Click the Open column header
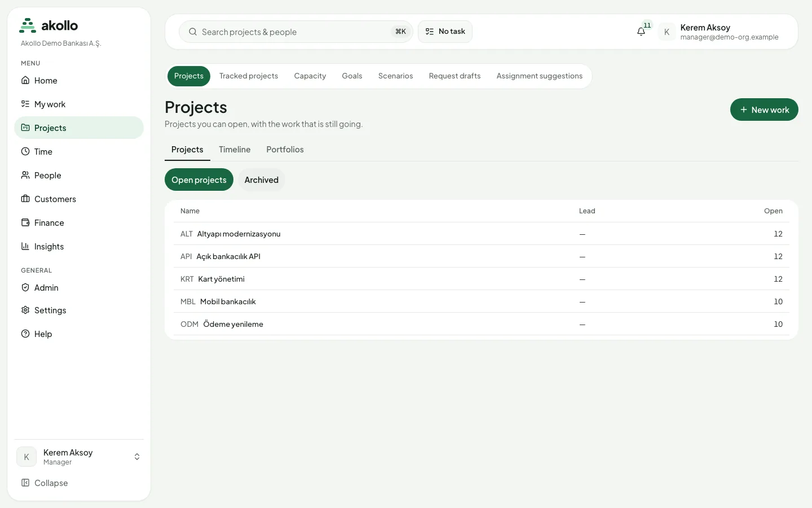 coord(773,211)
